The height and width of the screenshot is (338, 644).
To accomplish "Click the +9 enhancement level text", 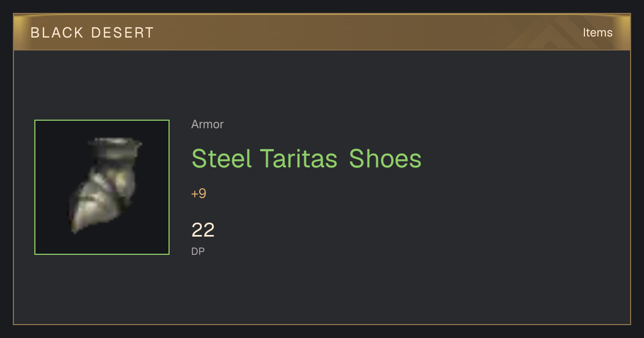I will coord(199,194).
